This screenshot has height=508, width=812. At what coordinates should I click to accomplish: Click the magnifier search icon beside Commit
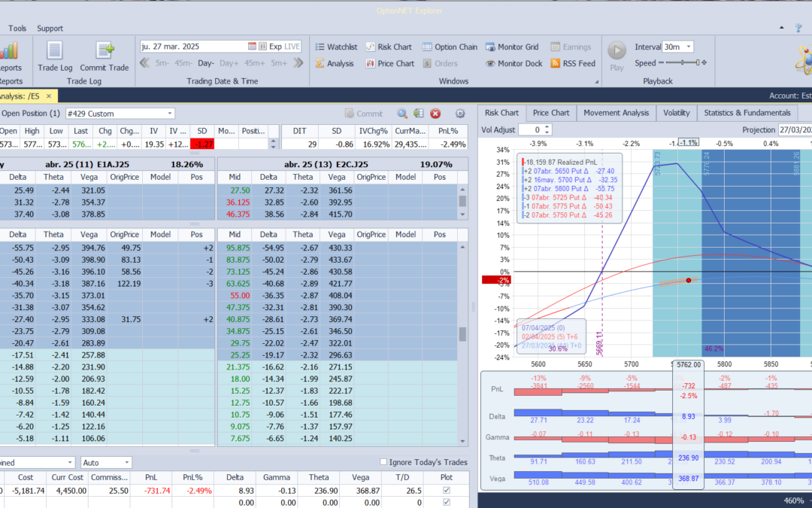(x=402, y=114)
